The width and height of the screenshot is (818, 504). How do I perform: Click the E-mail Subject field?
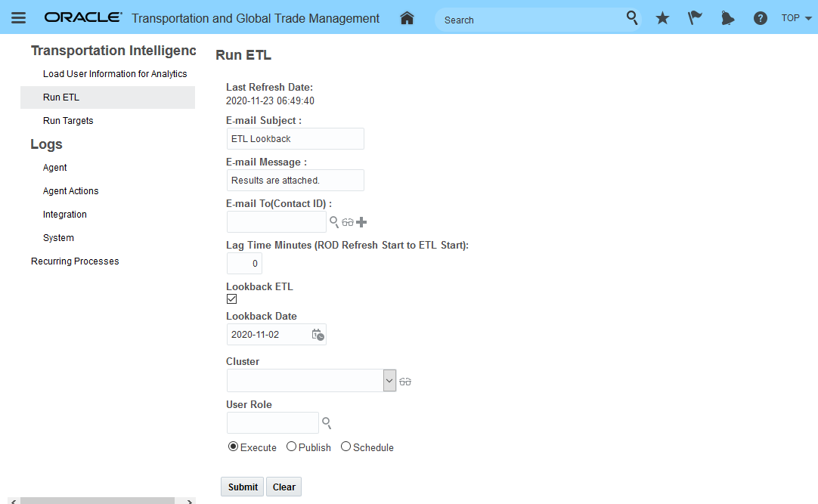coord(296,138)
